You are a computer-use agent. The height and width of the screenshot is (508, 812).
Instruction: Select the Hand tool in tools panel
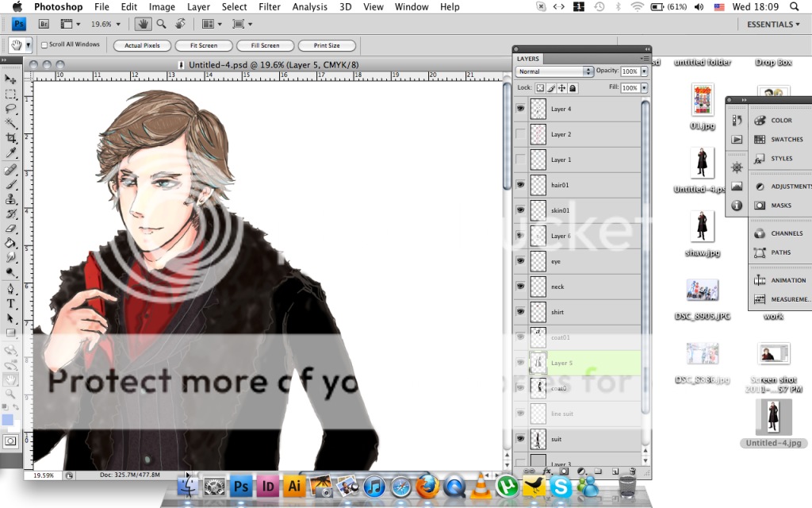10,380
